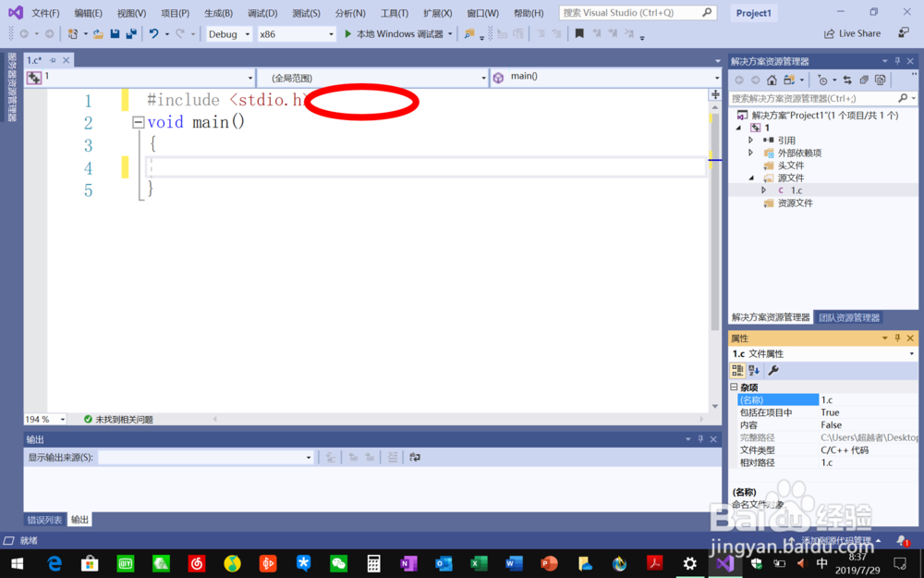Click pending changes filter clock icon
This screenshot has width=924, height=578.
click(822, 80)
